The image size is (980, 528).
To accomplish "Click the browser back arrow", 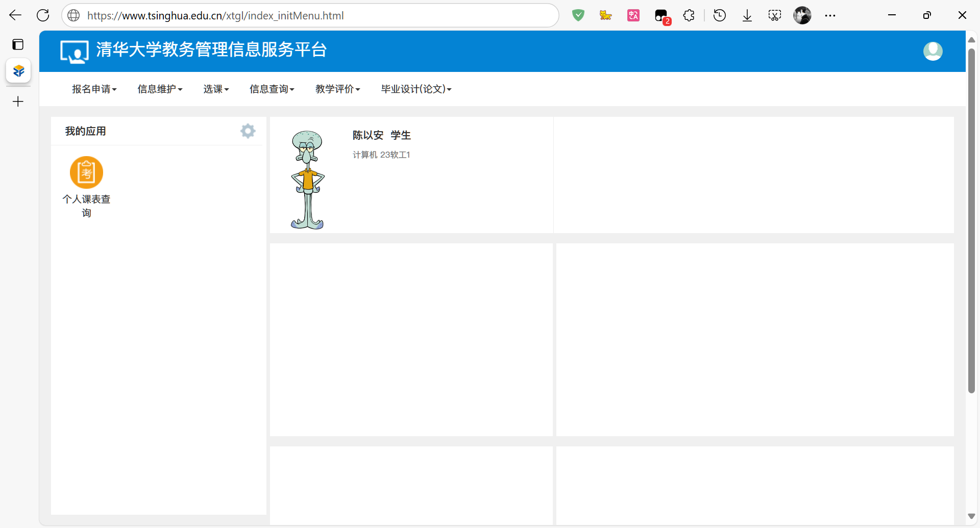I will 15,15.
